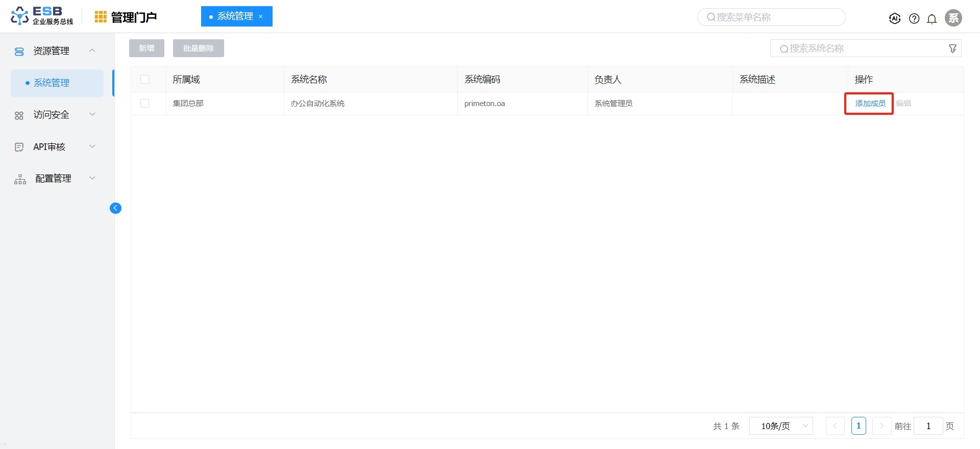Select 系统管理 in the sidebar

(x=52, y=83)
